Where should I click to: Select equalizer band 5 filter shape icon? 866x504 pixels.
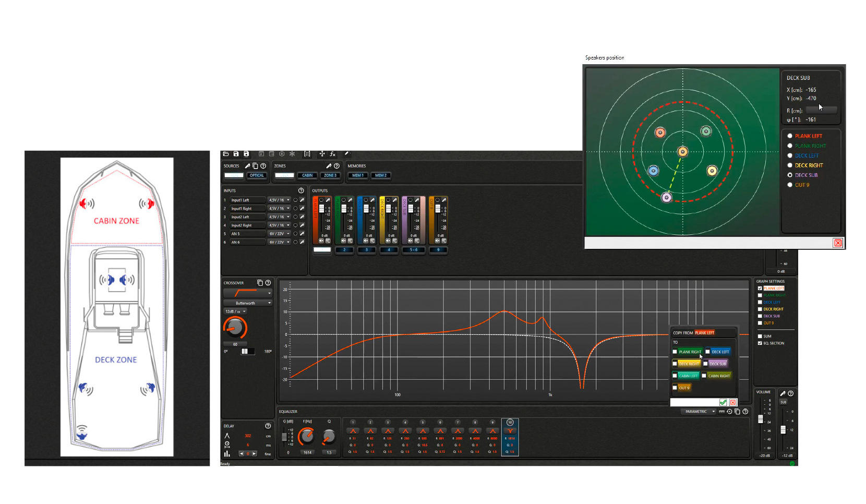click(423, 431)
